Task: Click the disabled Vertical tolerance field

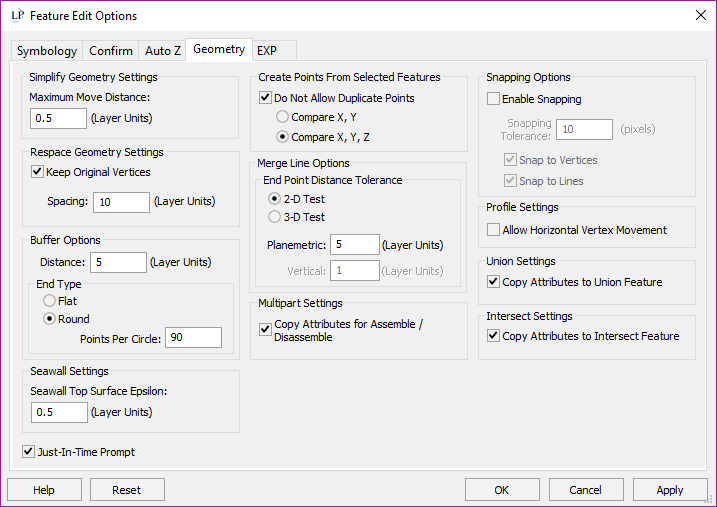Action: (x=355, y=271)
